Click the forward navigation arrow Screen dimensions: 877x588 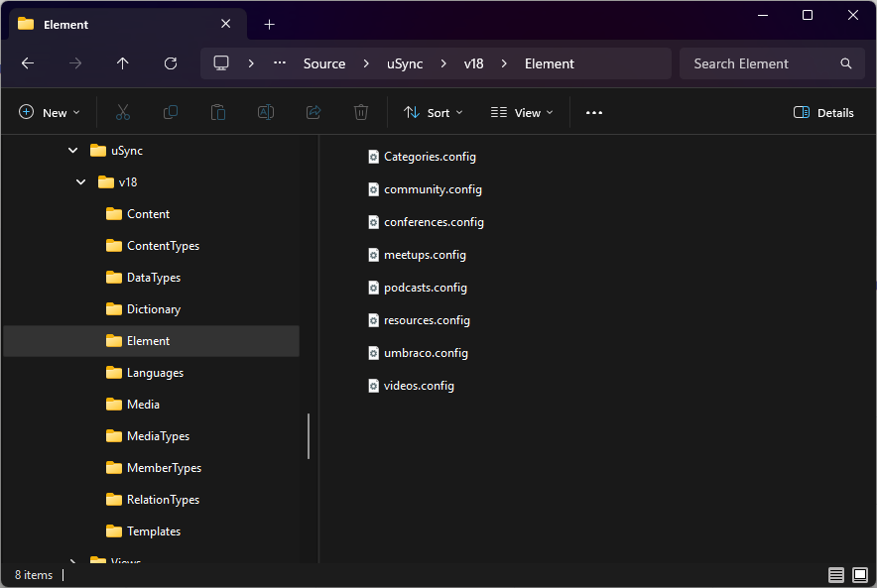click(75, 63)
